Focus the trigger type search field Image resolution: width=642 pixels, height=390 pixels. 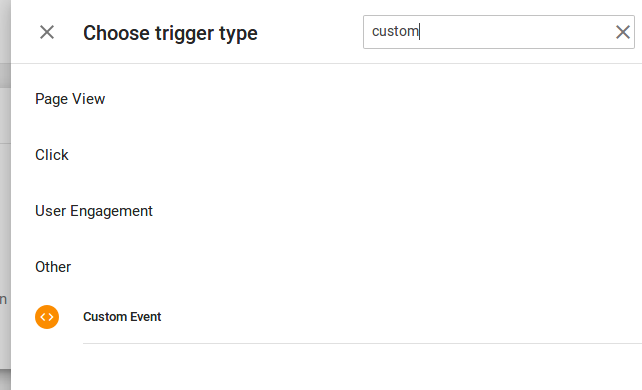pos(499,32)
